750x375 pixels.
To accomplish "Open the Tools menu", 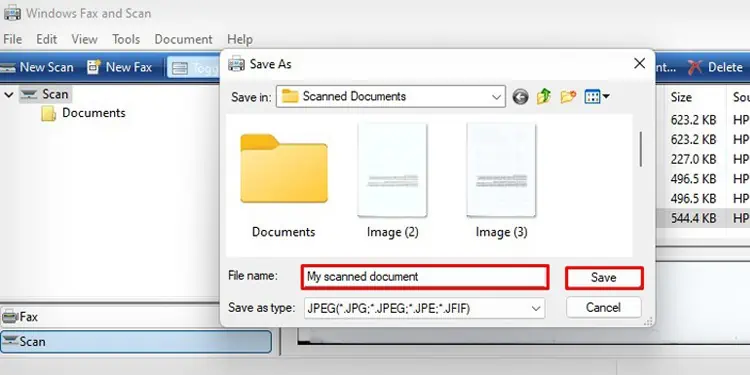I will [x=126, y=39].
